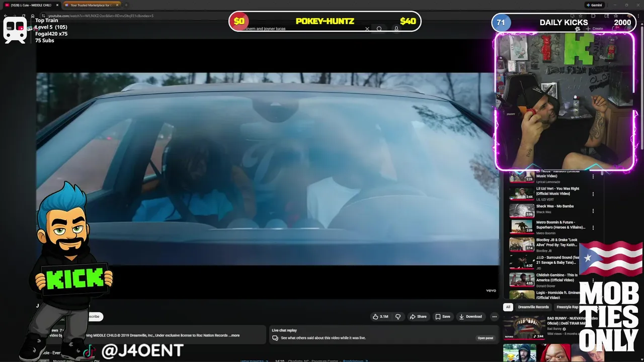Click the Donald Glover channel name
This screenshot has width=644, height=362.
(x=546, y=286)
